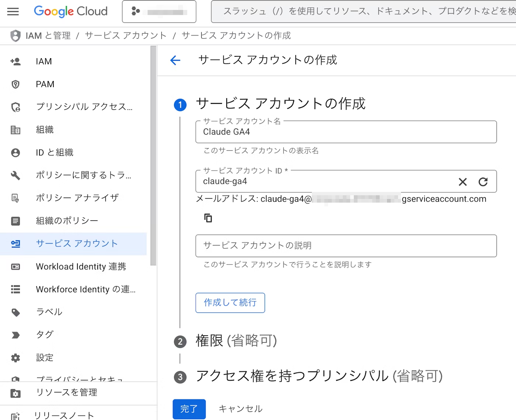Click the PAM shield icon
The height and width of the screenshot is (420, 516).
pyautogui.click(x=15, y=84)
